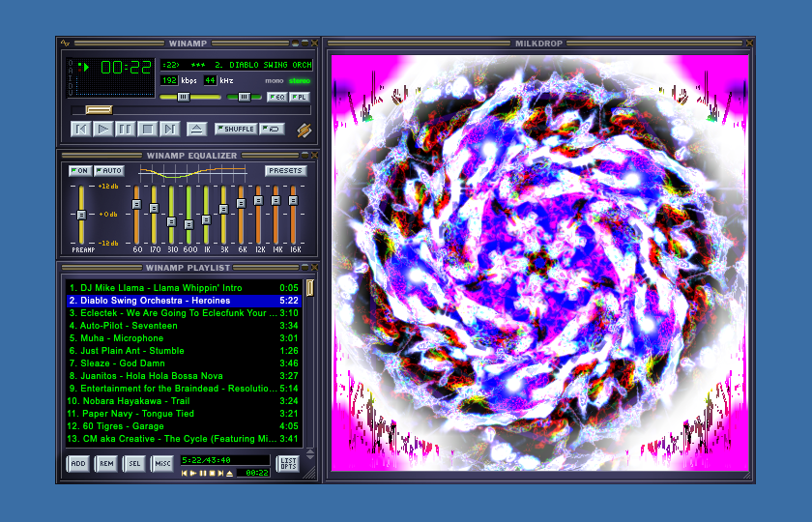Select '60 Tigres - Garage' track
812x522 pixels.
(184, 426)
